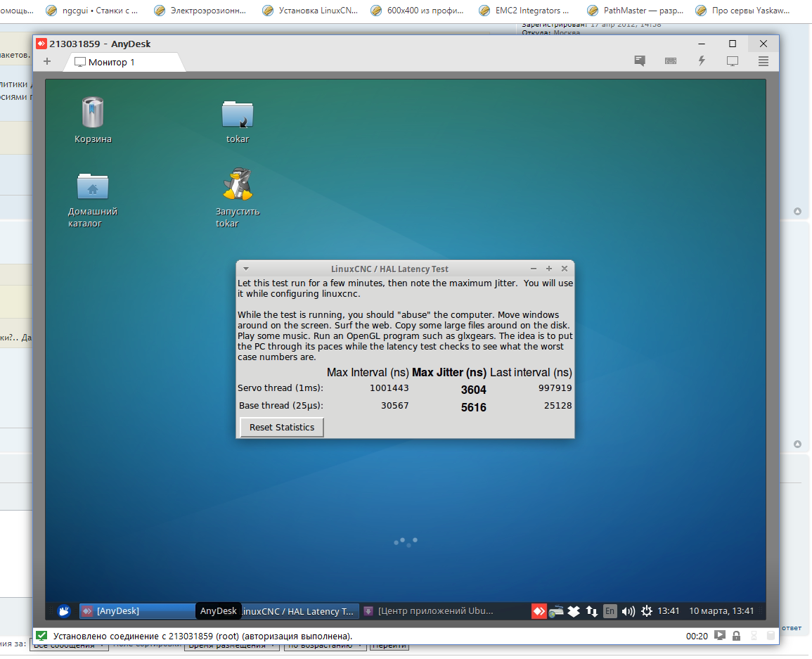Image resolution: width=812 pixels, height=659 pixels.
Task: Click the Запустить tokar penguin icon
Action: click(238, 184)
